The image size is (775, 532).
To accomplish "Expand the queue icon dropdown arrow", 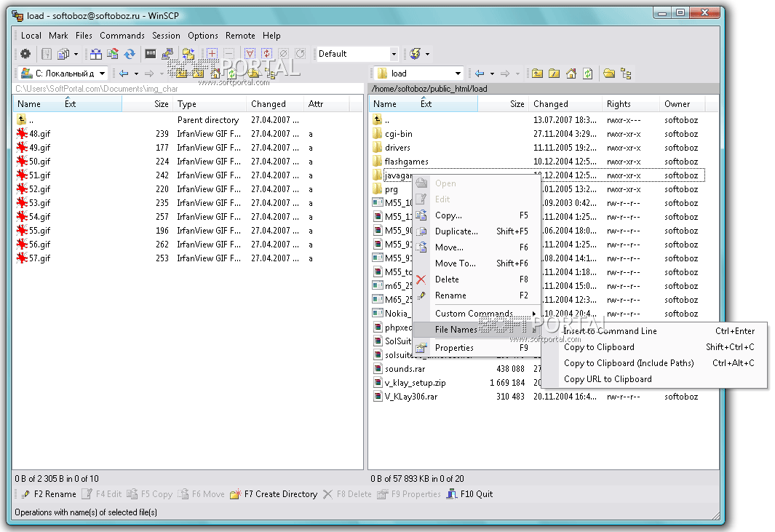I will [x=76, y=53].
